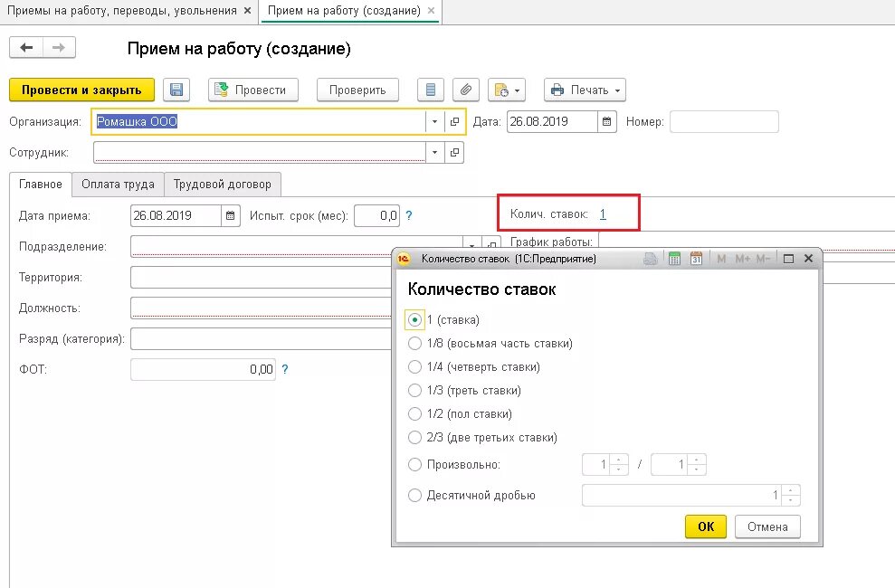Viewport: 895px width, 588px height.
Task: Switch to Прием на работу (создание) tab
Action: [344, 11]
